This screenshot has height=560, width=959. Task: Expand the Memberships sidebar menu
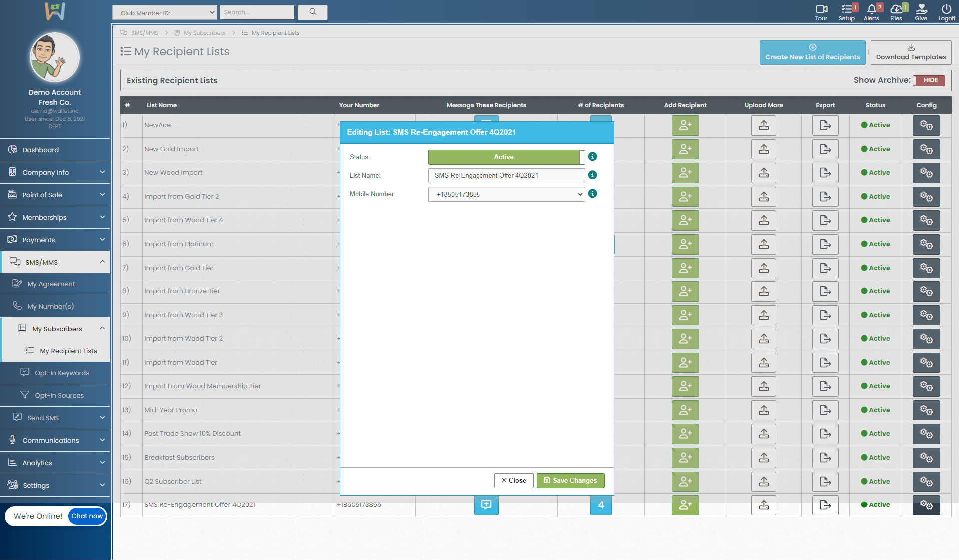click(55, 217)
